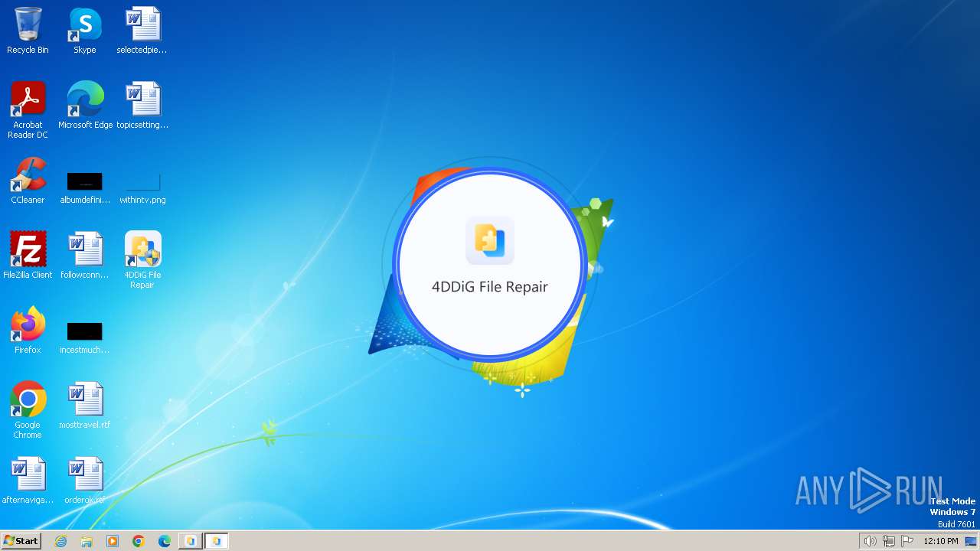Open Windows Explorer from the taskbar
The width and height of the screenshot is (980, 551).
click(x=87, y=541)
